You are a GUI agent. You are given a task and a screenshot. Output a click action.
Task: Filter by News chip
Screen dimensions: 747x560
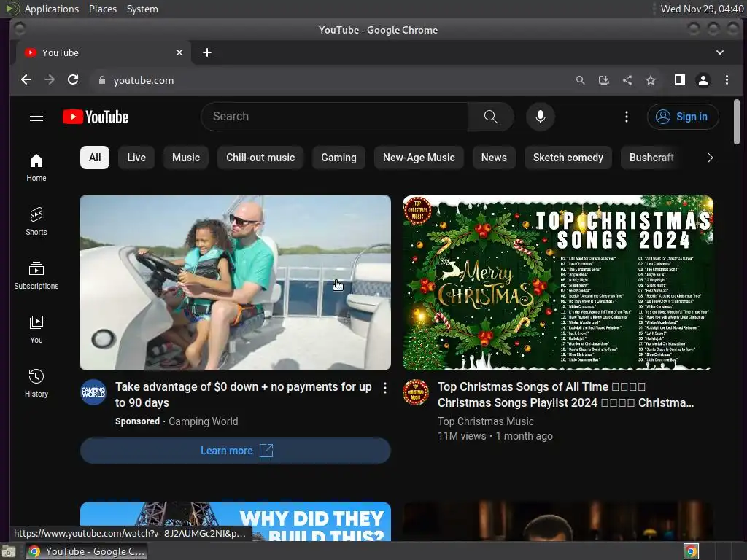tap(494, 157)
